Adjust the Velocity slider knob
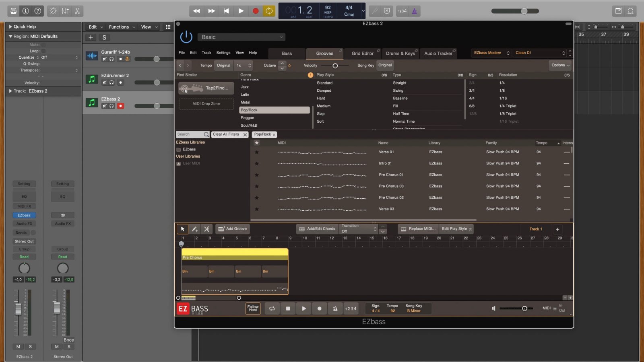The height and width of the screenshot is (362, 644). coord(335,66)
